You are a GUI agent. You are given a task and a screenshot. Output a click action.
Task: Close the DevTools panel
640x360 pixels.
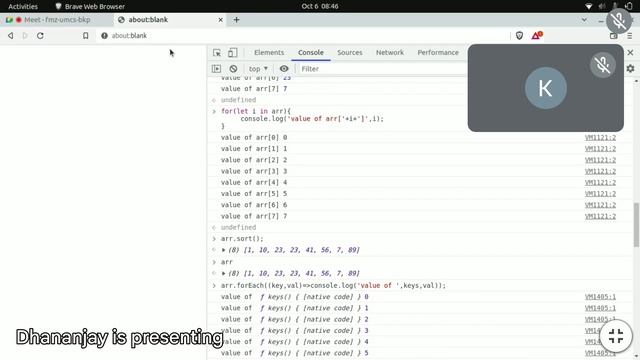click(x=630, y=53)
